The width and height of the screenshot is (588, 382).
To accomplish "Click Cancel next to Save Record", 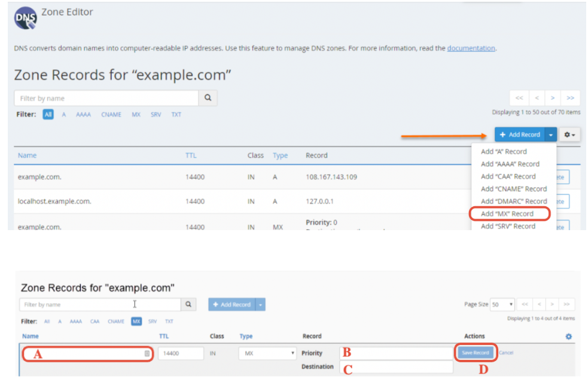I will point(506,353).
